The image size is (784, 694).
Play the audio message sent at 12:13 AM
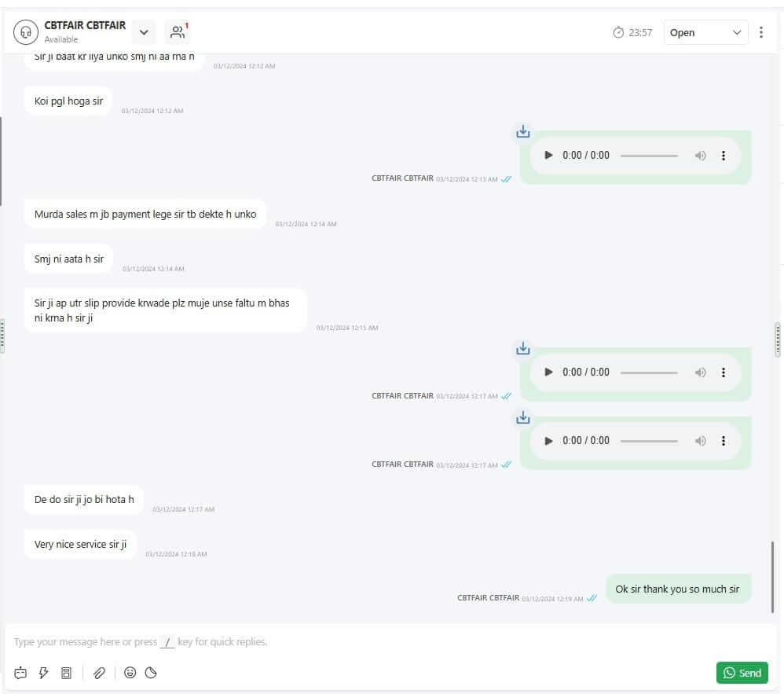point(548,155)
